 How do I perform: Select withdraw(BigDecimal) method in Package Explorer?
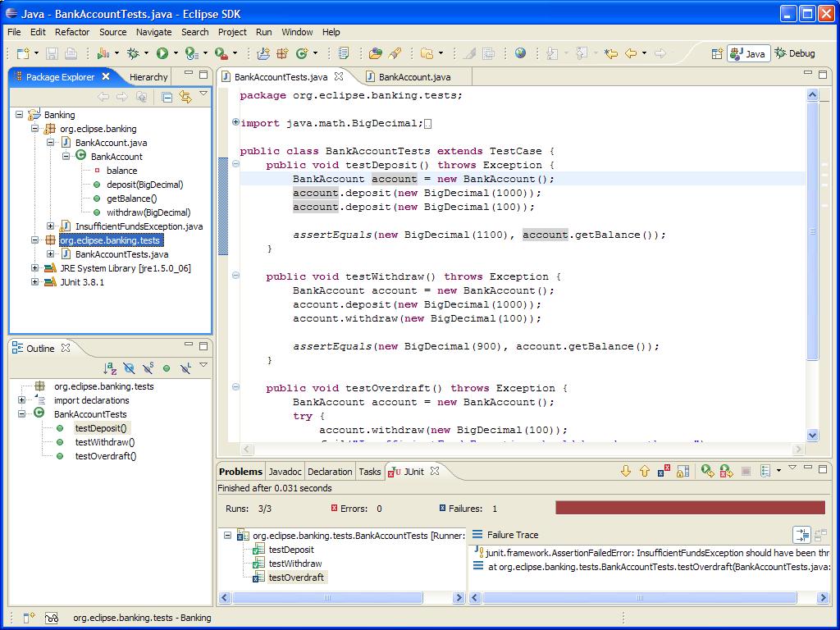148,212
